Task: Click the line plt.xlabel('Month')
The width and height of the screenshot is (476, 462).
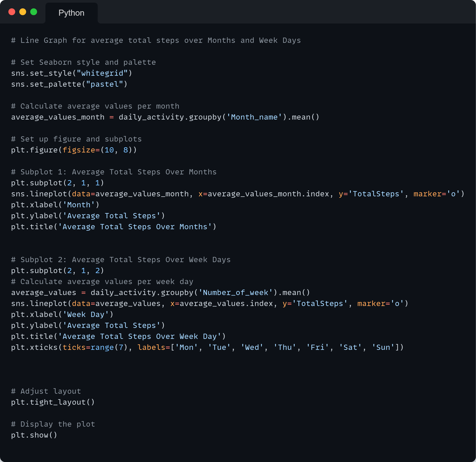Action: 55,205
